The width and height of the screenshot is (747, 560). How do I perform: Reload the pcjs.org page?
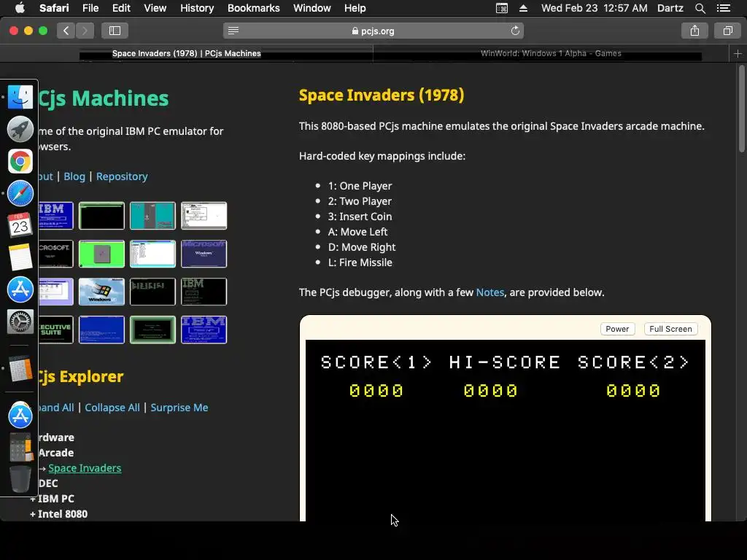(515, 31)
